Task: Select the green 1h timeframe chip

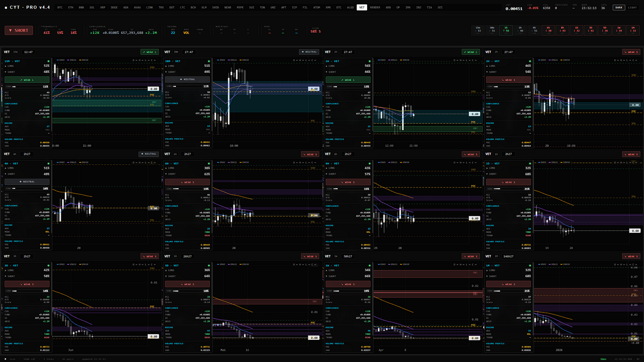Action: (506, 30)
